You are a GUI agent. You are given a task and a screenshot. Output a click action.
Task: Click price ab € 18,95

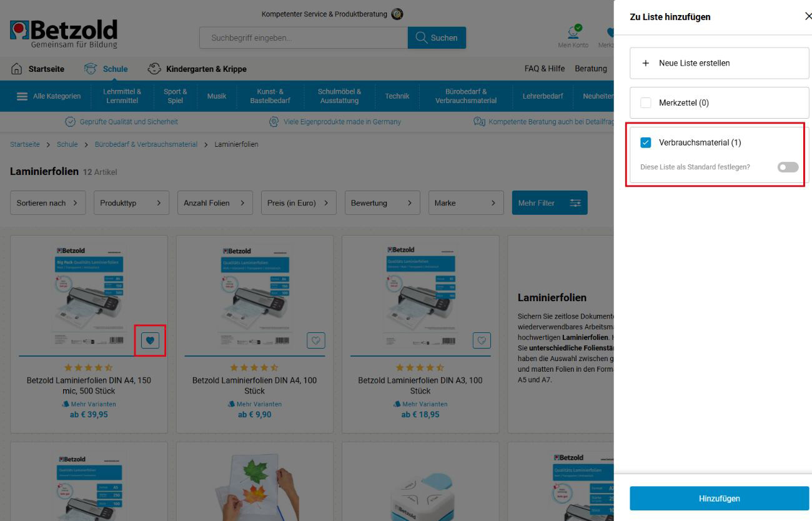420,414
